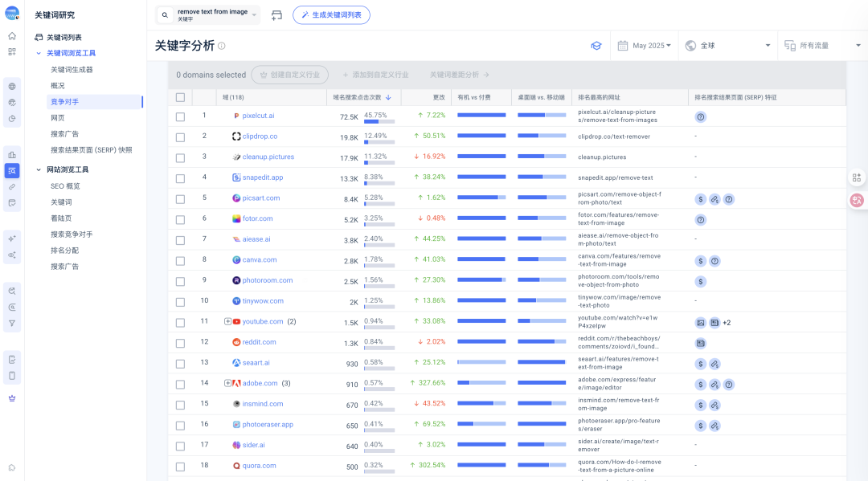Click seaart.ai desktop vs mobile bar

click(542, 362)
